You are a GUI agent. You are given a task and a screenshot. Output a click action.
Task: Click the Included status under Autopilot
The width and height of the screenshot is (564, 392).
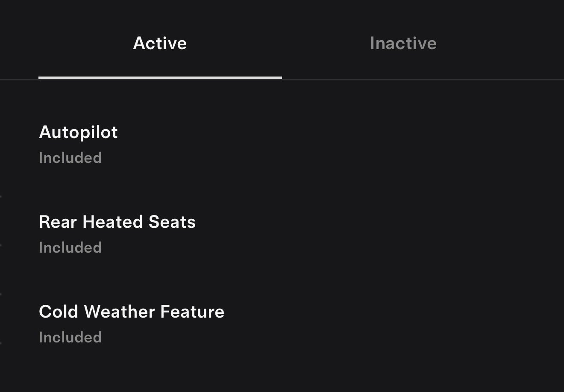[x=70, y=158]
